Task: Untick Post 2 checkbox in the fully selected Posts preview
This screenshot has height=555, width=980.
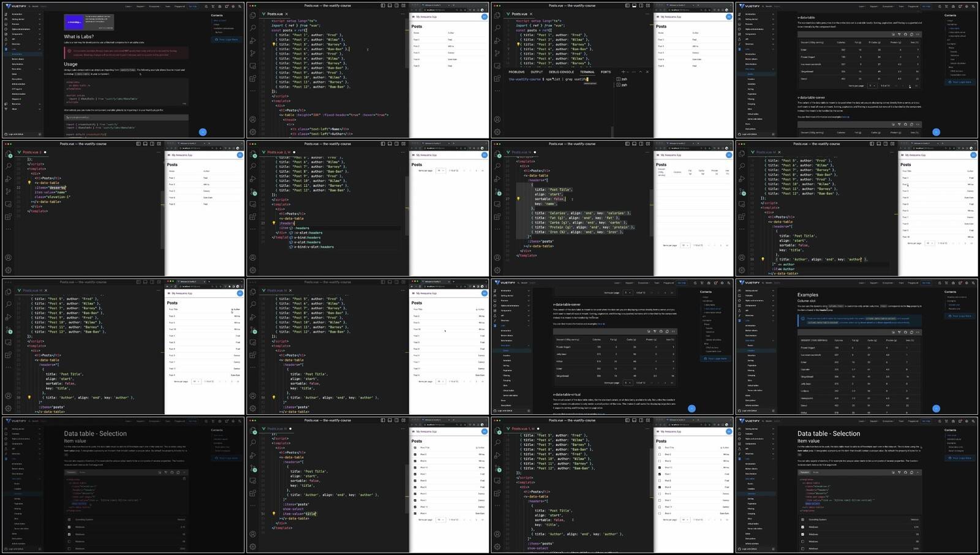Action: tap(415, 455)
